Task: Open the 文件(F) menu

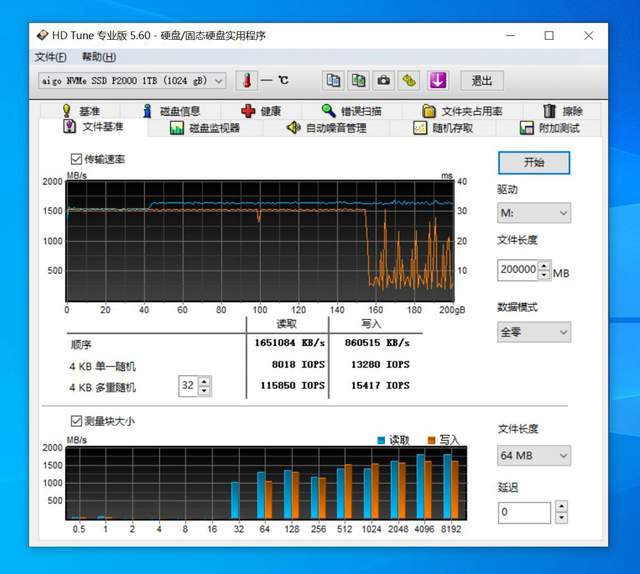Action: (51, 57)
